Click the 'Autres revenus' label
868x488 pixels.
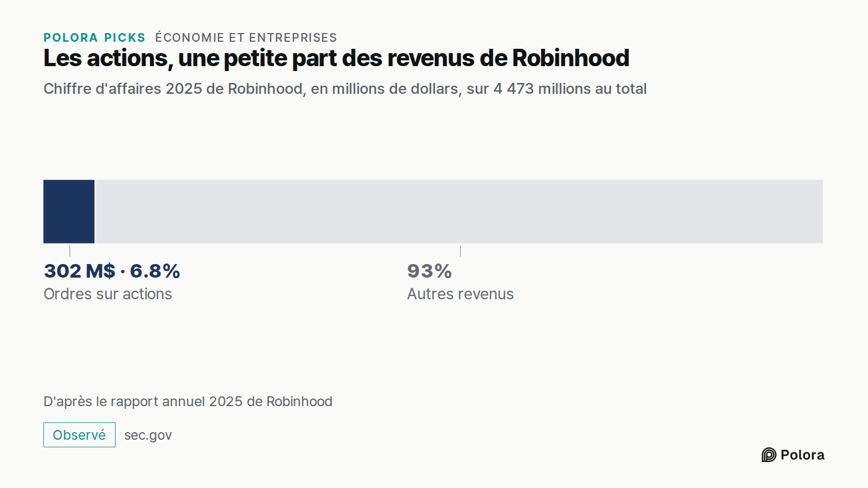coord(460,294)
